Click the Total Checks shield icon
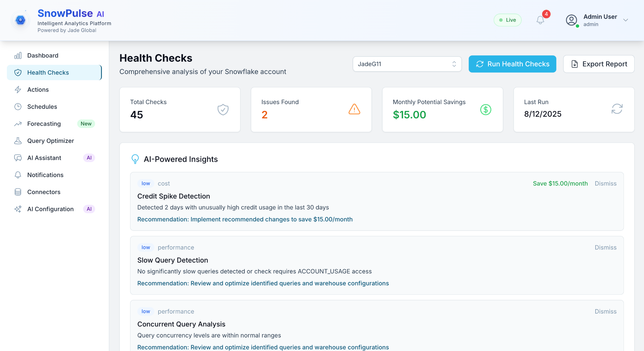 (223, 109)
